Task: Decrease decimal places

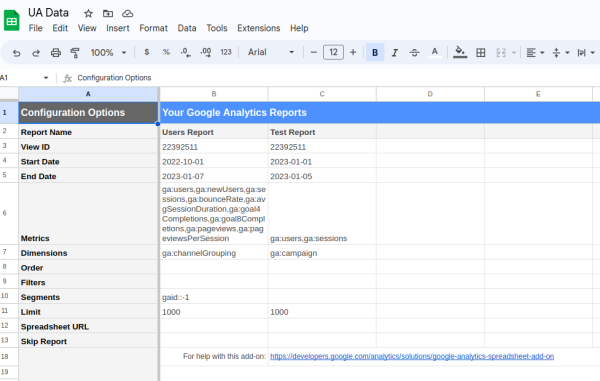Action: pyautogui.click(x=186, y=52)
